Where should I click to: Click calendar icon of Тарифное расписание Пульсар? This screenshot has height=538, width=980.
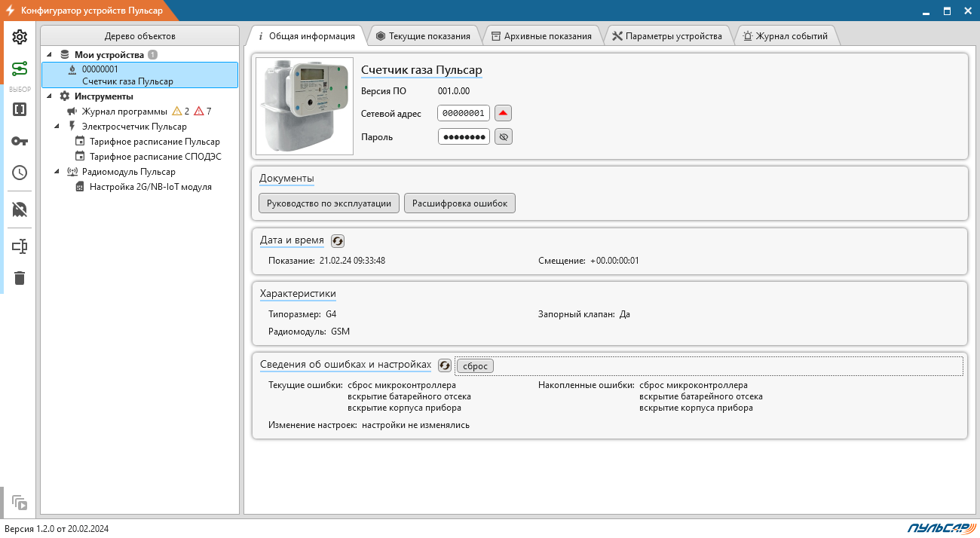80,142
